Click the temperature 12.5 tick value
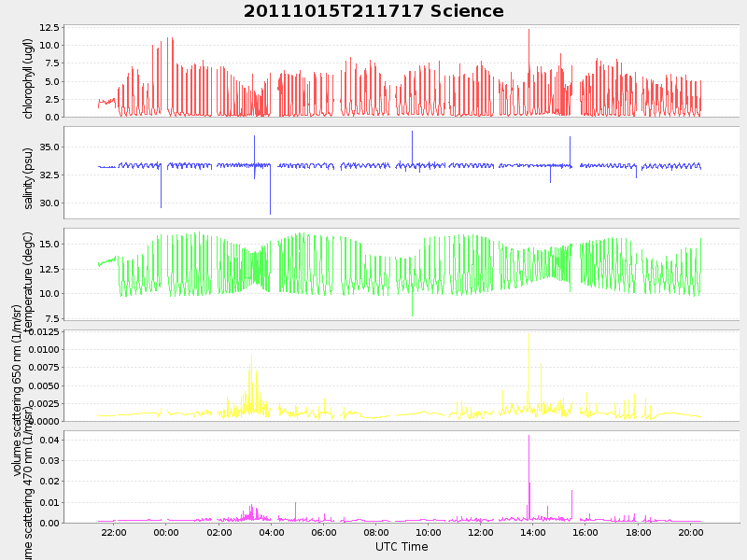This screenshot has width=747, height=560. click(49, 269)
